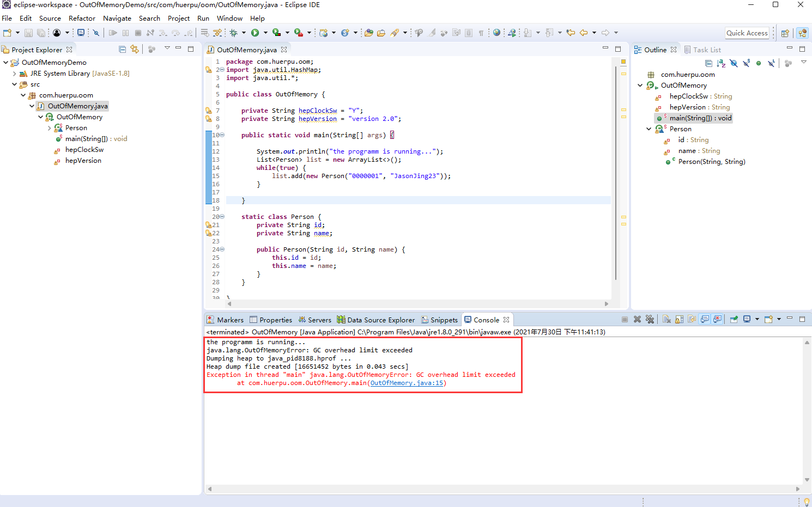Click Remove All Terminated Launches icon
812x507 pixels.
pyautogui.click(x=650, y=320)
